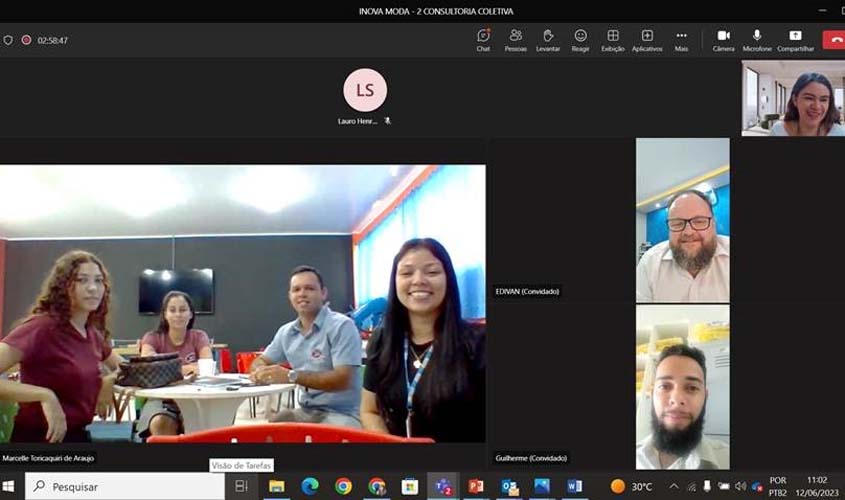Mute or unmute the Microfone

[x=757, y=39]
